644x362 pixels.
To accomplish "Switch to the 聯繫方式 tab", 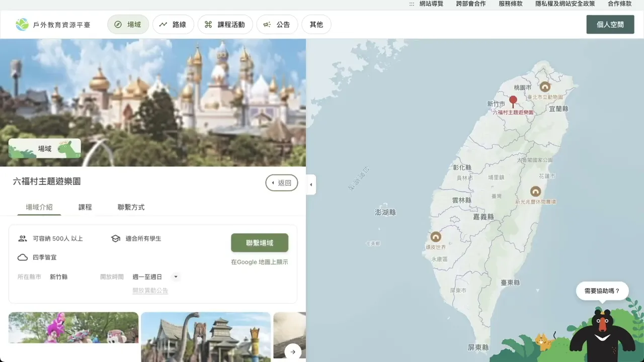I will tap(131, 207).
